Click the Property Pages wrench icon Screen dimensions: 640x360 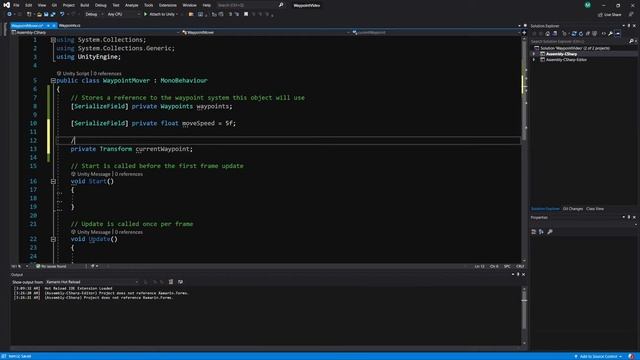pos(550,232)
